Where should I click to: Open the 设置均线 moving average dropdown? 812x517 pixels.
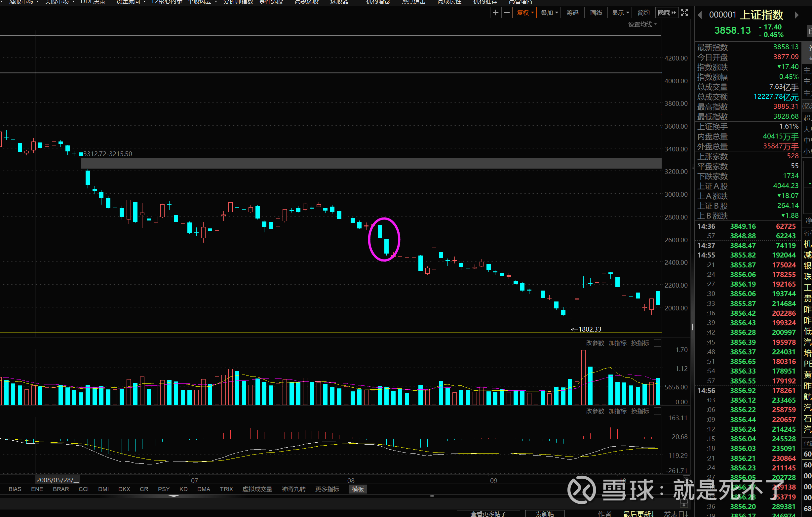[x=642, y=24]
